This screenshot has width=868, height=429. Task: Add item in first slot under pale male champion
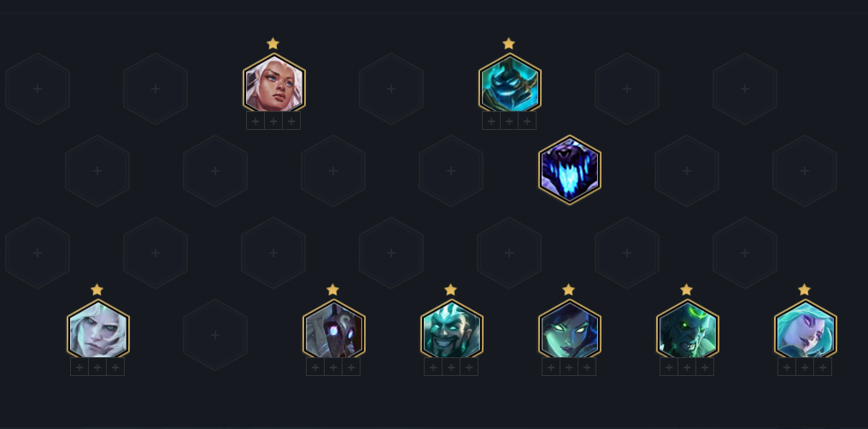point(79,367)
